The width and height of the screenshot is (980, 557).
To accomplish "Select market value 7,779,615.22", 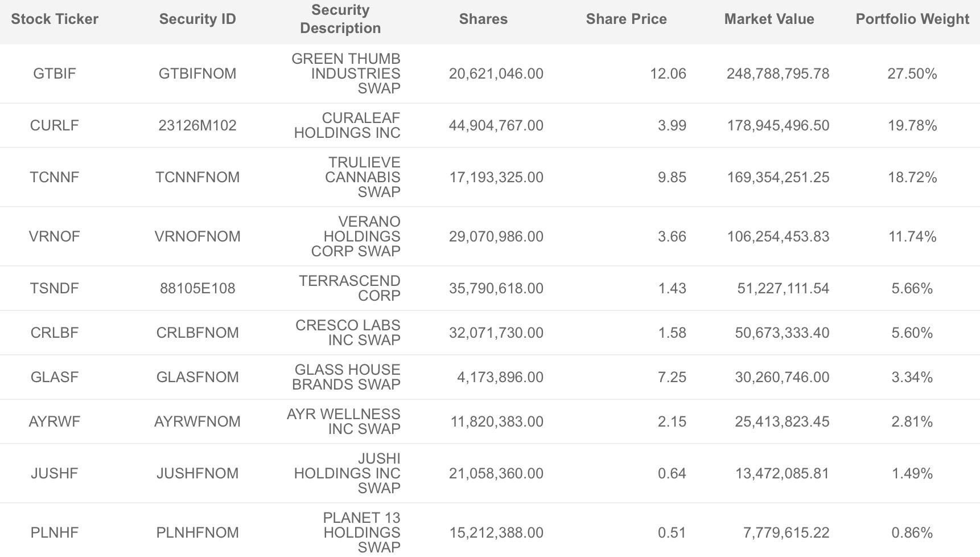I will pos(786,533).
